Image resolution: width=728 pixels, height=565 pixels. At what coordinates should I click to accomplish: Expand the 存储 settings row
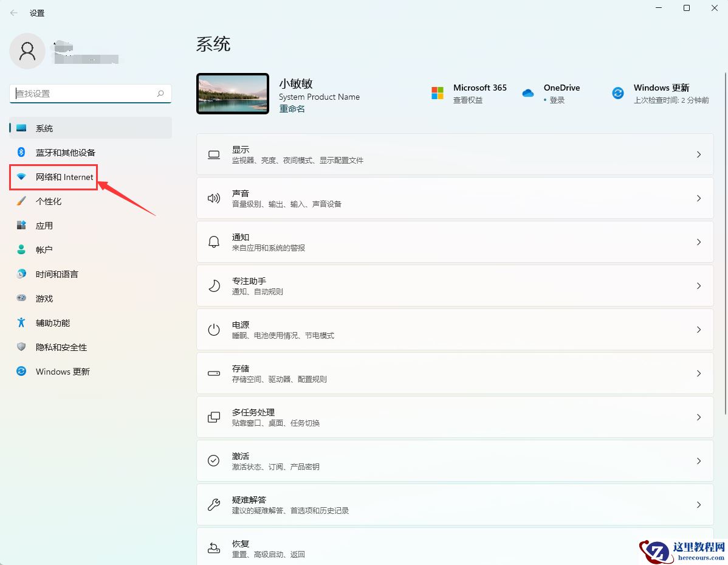click(x=455, y=373)
